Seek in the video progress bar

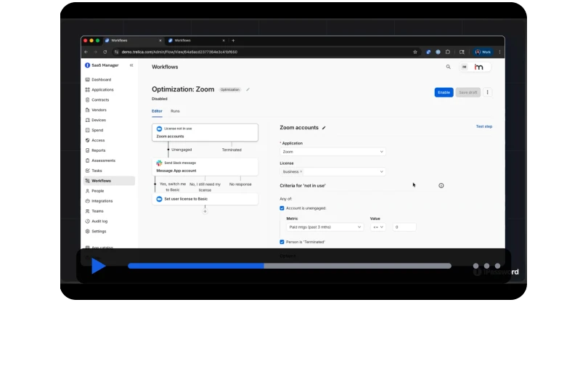coord(290,266)
